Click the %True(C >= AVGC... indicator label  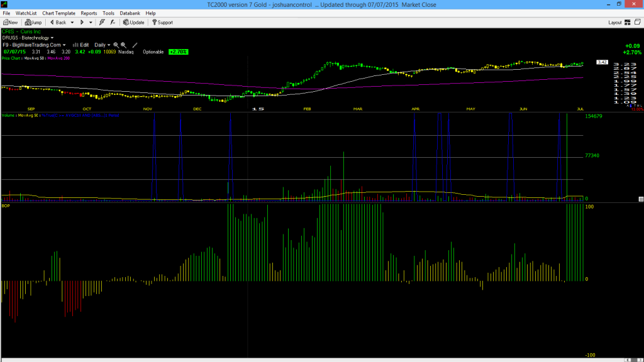coord(80,116)
